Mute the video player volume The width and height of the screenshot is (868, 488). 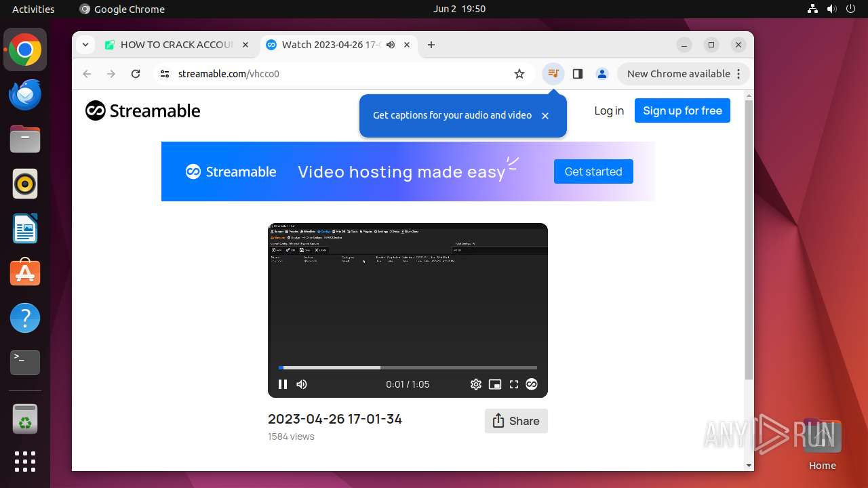click(302, 384)
